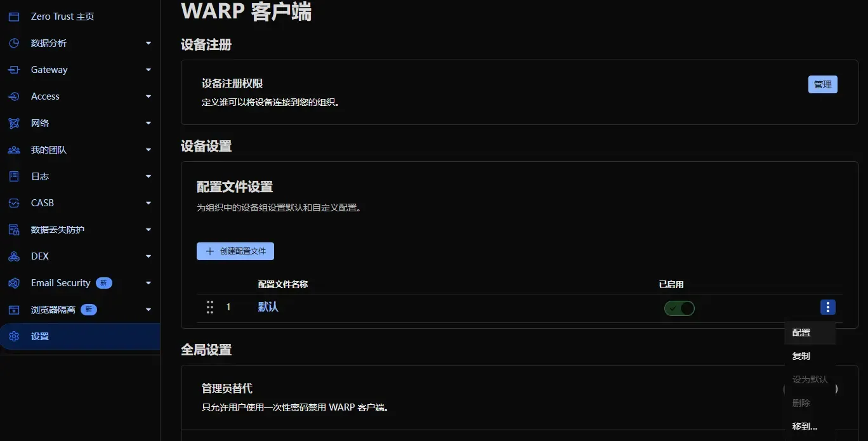Open the Gateway section icon
The width and height of the screenshot is (868, 441).
13,69
